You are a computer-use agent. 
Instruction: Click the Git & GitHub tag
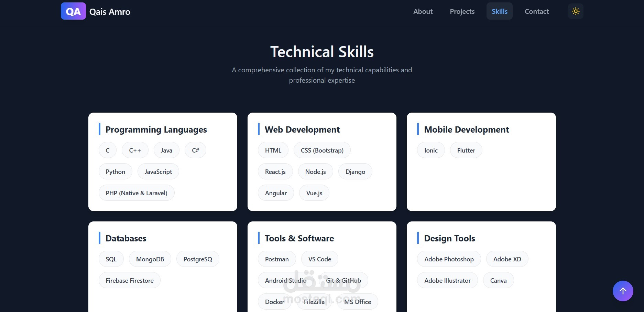pos(343,280)
